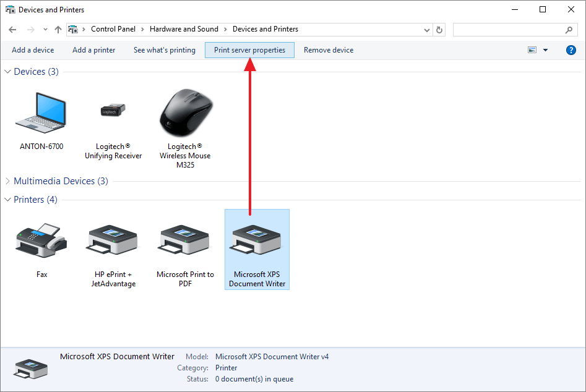Select the Fax printer icon

point(41,241)
